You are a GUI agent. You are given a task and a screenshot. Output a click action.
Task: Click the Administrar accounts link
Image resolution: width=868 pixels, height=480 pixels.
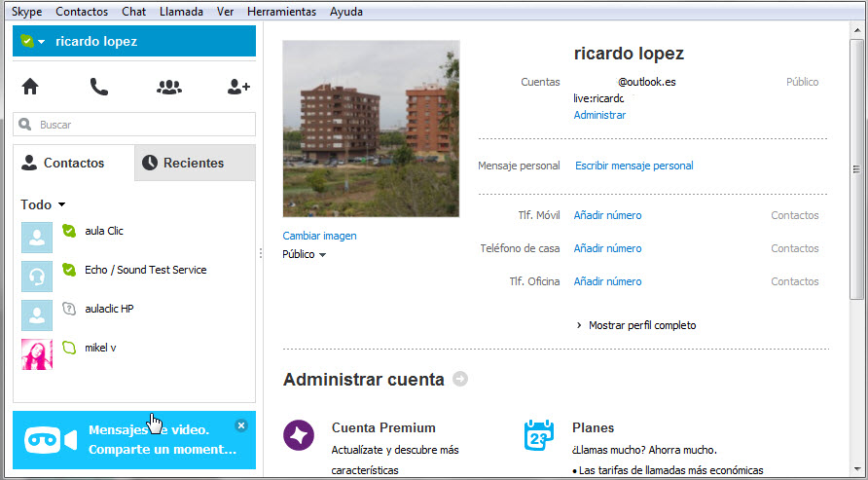(599, 115)
